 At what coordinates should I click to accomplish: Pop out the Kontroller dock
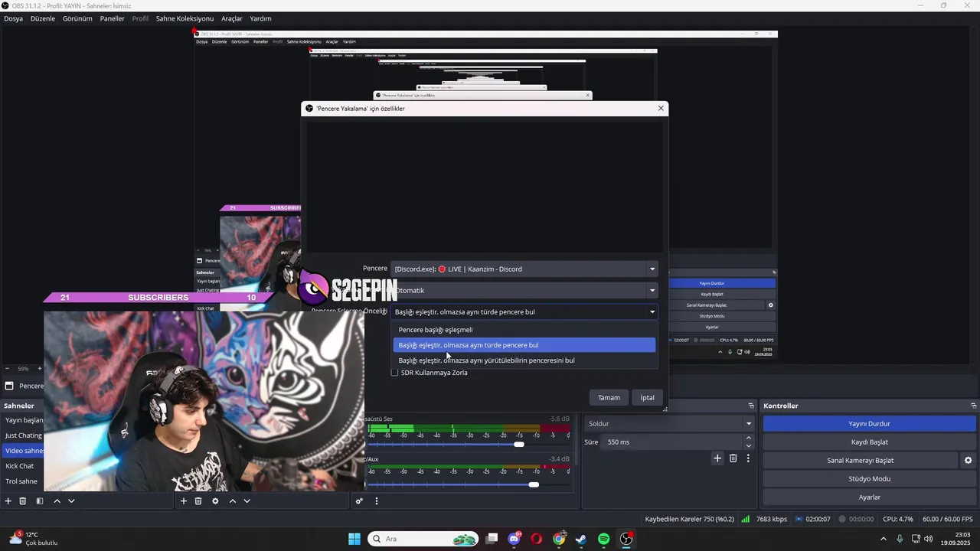coord(973,406)
